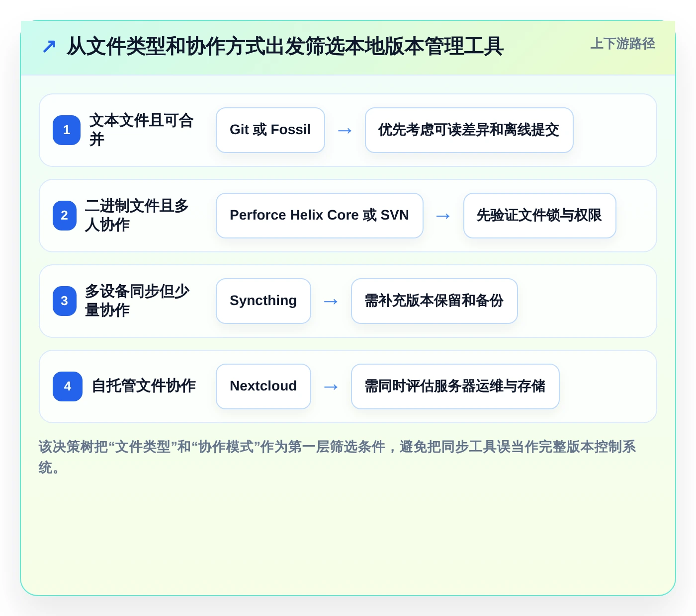Screen dimensions: 696x616
Task: Click the 多设备同步但少量协作 condition text
Action: coord(137,301)
